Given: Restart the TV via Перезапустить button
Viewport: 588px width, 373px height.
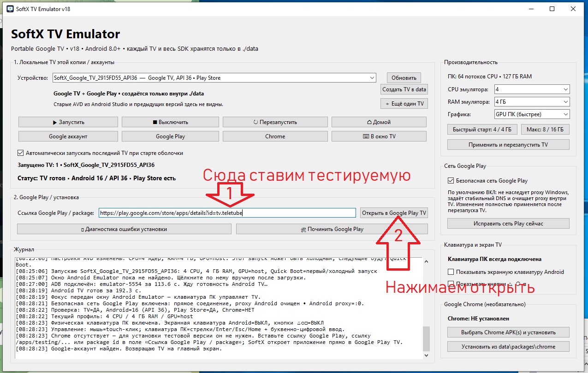Looking at the screenshot, I should pyautogui.click(x=275, y=122).
